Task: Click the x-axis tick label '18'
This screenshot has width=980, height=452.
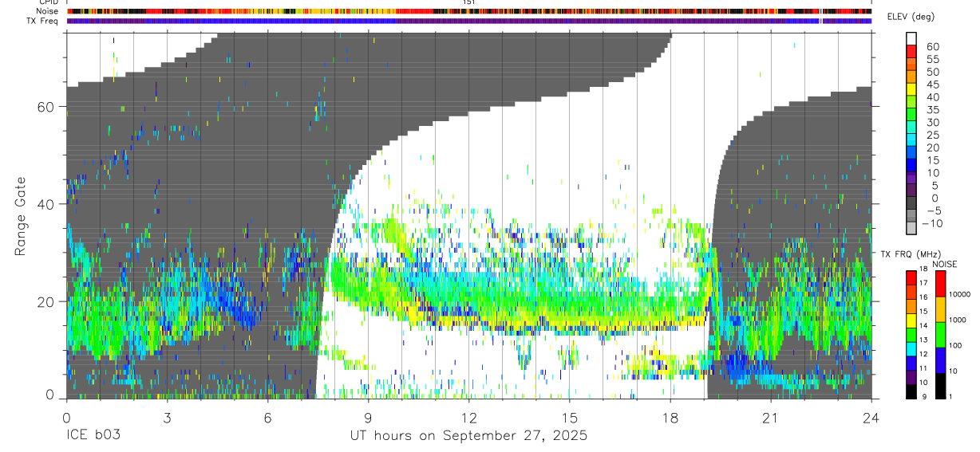Action: click(x=670, y=417)
